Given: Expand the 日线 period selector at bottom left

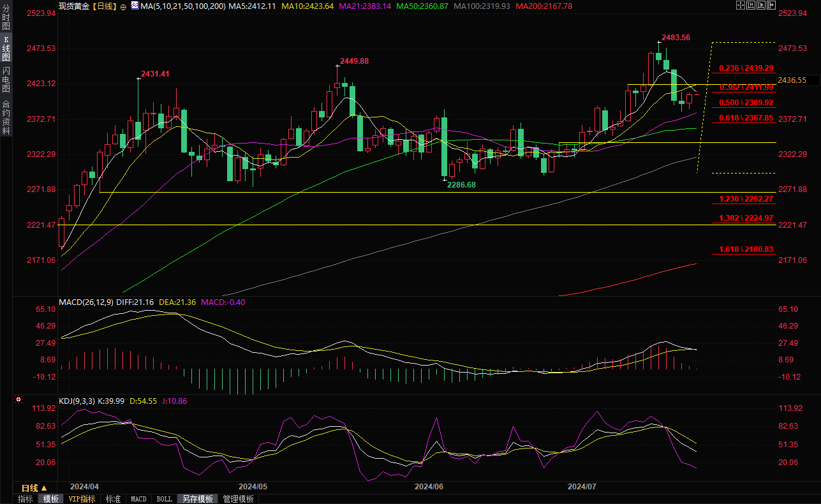Looking at the screenshot, I should [x=34, y=487].
